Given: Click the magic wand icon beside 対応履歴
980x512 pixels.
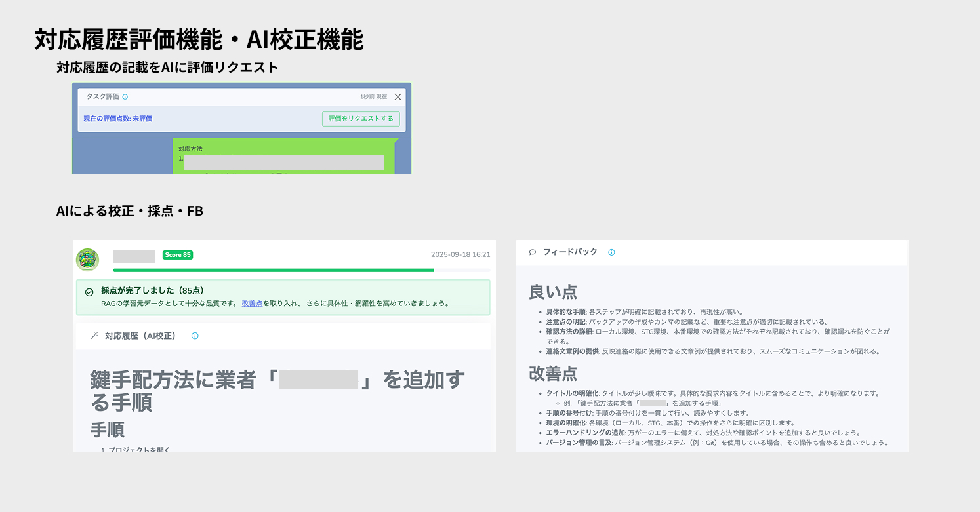Looking at the screenshot, I should (94, 336).
